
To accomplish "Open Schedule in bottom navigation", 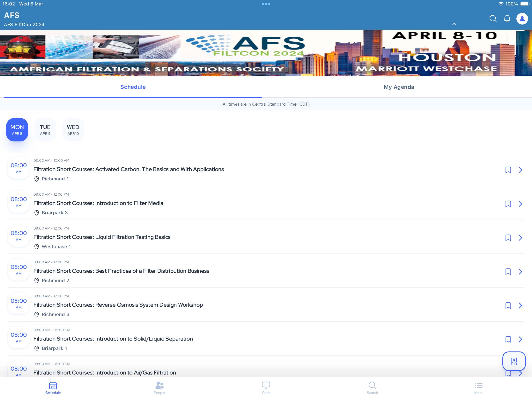I will coord(53,388).
